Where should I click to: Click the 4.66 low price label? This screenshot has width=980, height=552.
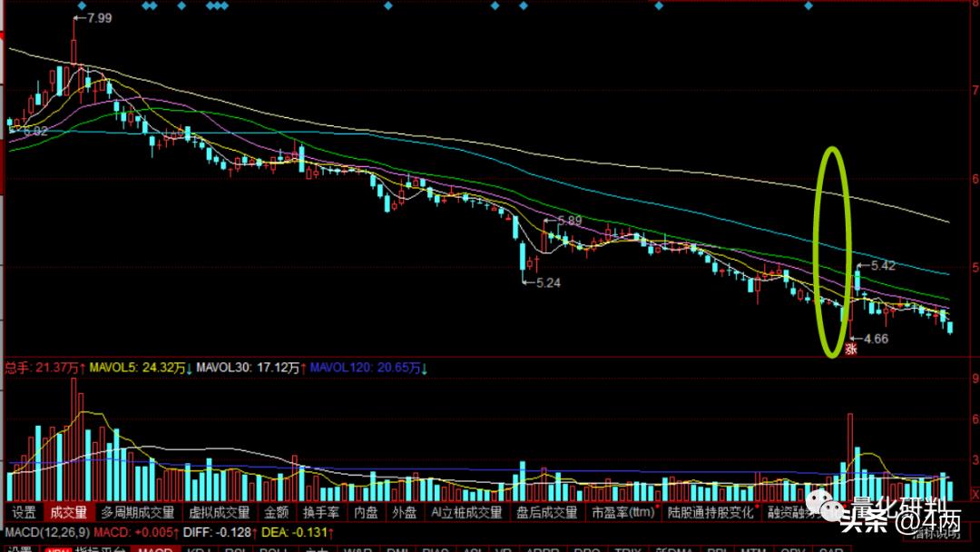point(875,339)
